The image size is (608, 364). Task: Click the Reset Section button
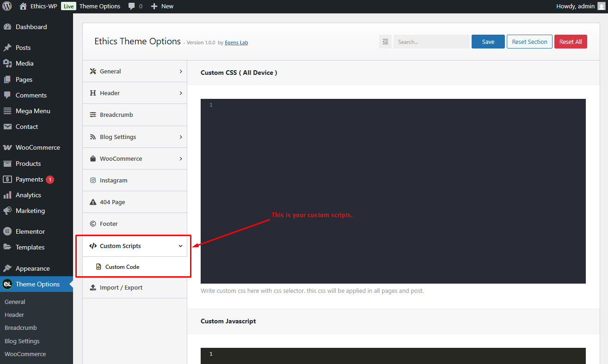(x=530, y=42)
